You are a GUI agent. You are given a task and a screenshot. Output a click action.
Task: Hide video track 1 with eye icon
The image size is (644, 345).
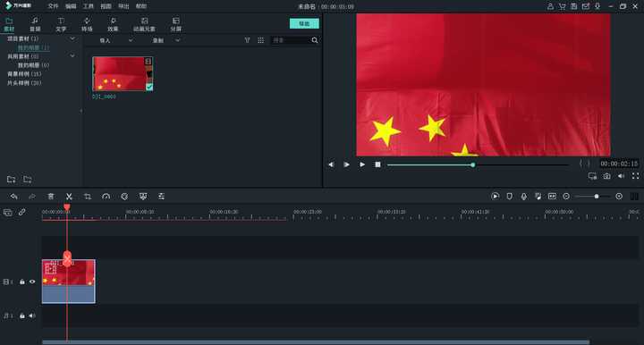pos(32,282)
